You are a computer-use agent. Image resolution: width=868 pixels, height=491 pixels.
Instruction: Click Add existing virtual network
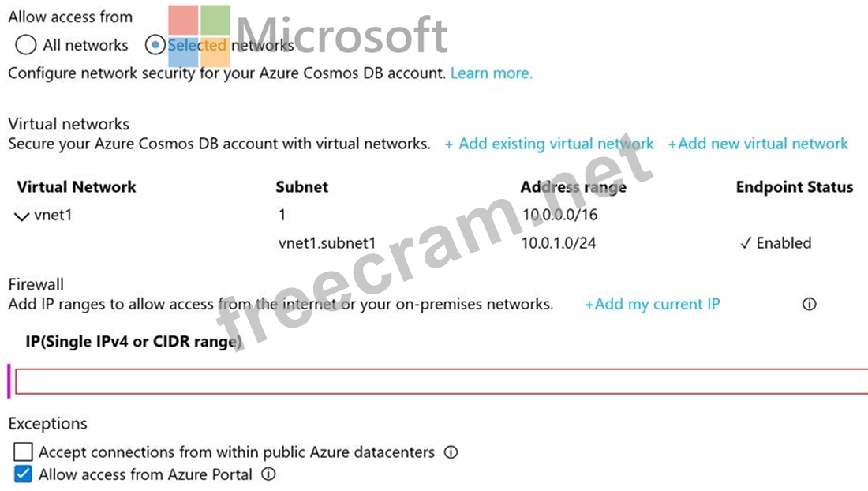[x=549, y=144]
